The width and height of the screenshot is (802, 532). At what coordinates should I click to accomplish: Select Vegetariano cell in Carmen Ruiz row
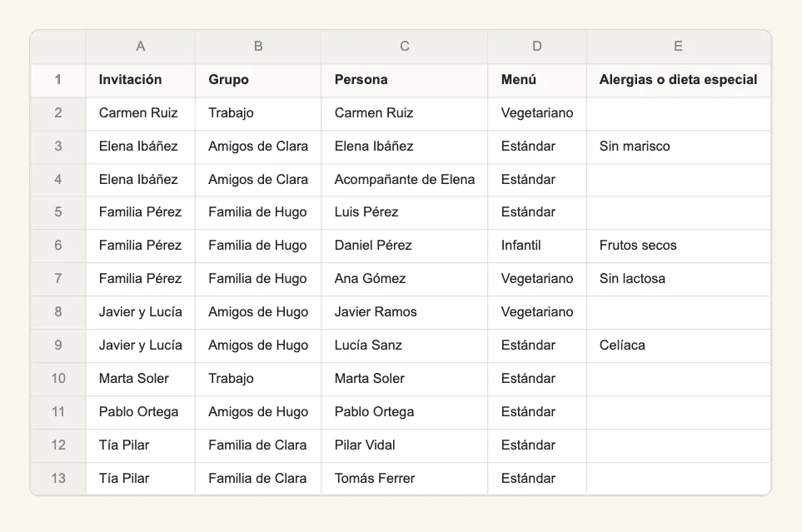click(x=536, y=113)
